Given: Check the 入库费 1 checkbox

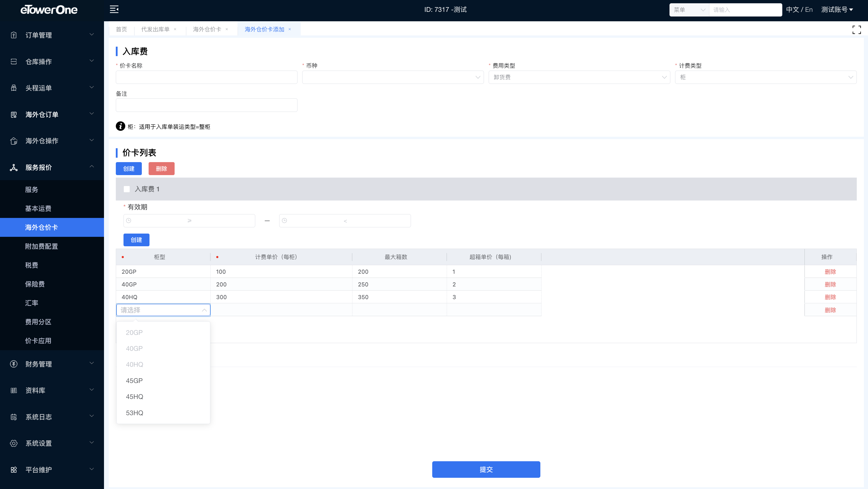Looking at the screenshot, I should (127, 189).
